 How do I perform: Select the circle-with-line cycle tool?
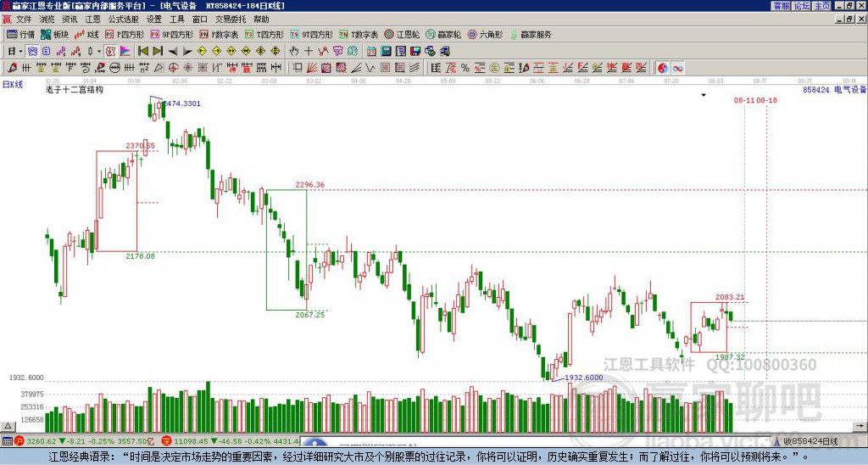click(x=115, y=68)
